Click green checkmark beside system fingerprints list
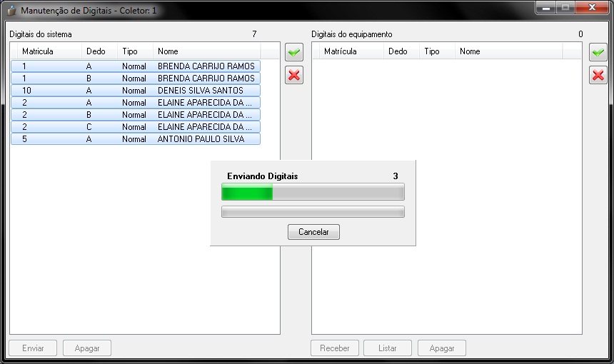 293,52
